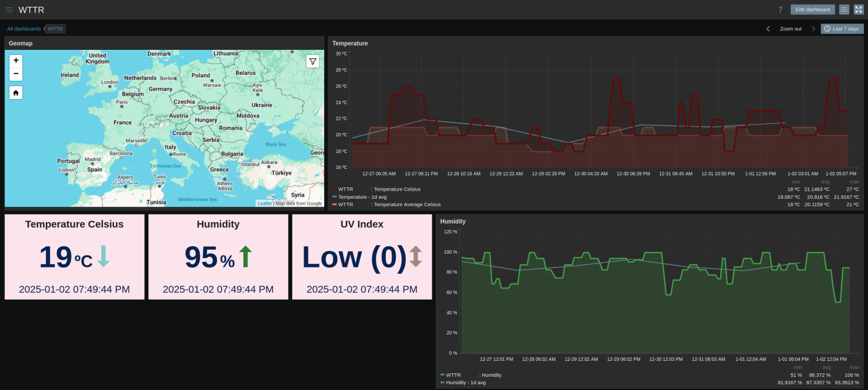Screen dimensions: 868x390
Task: Shift time range forward with the right chevron
Action: click(812, 29)
